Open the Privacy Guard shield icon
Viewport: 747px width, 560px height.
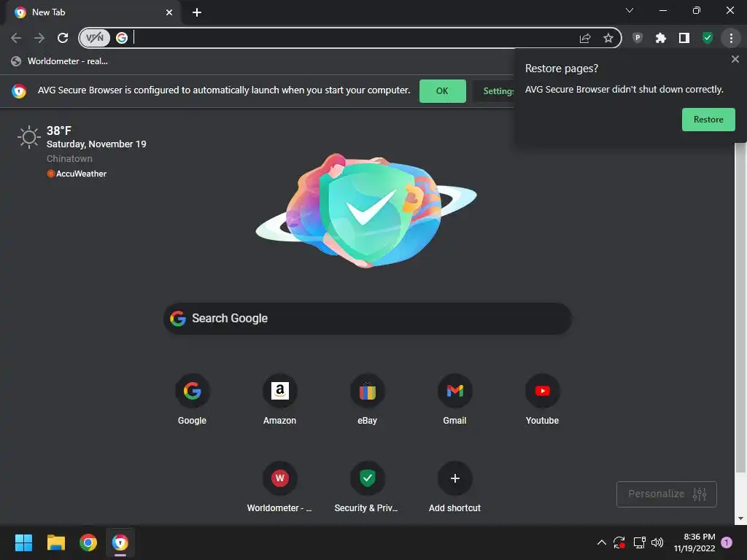click(x=638, y=38)
